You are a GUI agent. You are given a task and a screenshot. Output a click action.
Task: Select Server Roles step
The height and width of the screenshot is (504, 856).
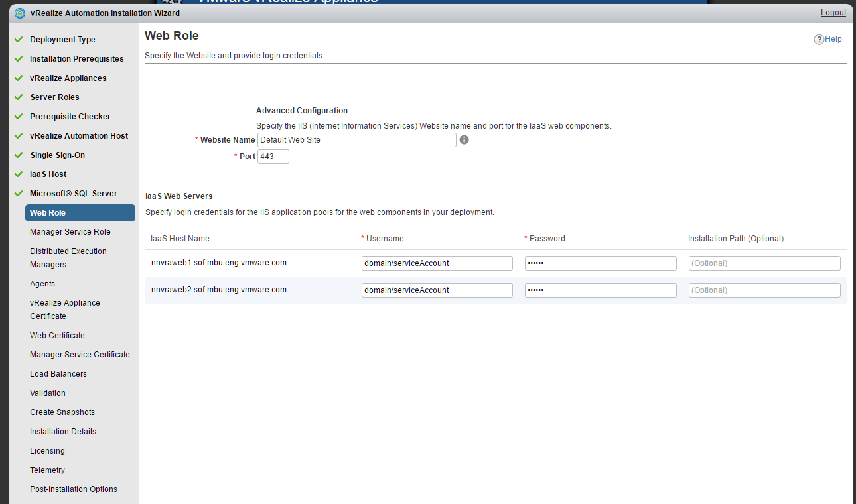[x=54, y=97]
